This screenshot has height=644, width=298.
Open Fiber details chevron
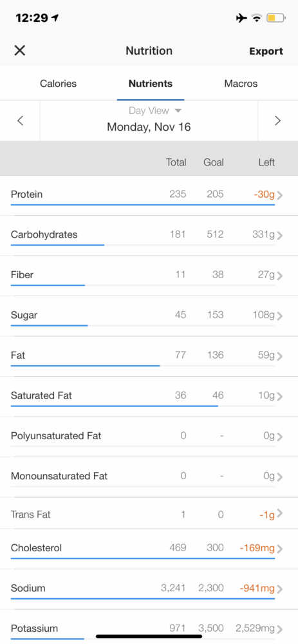click(x=280, y=276)
